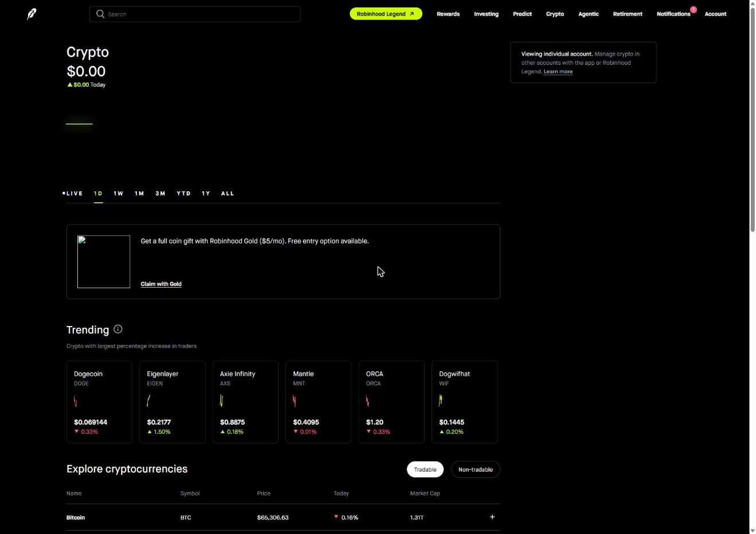Switch chart to 1W range

click(119, 194)
